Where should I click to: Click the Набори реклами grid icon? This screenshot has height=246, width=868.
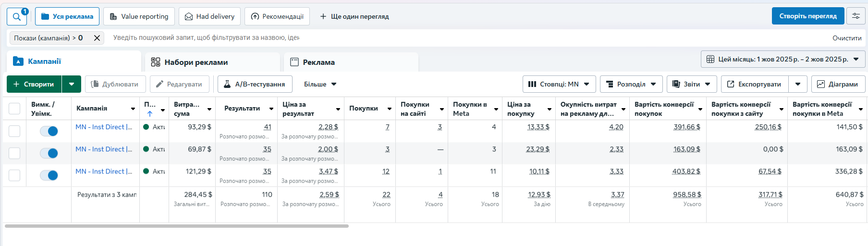click(x=156, y=62)
